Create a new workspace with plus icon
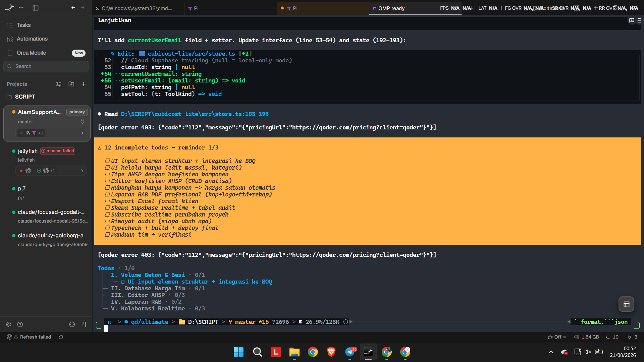644x362 pixels. click(x=84, y=84)
